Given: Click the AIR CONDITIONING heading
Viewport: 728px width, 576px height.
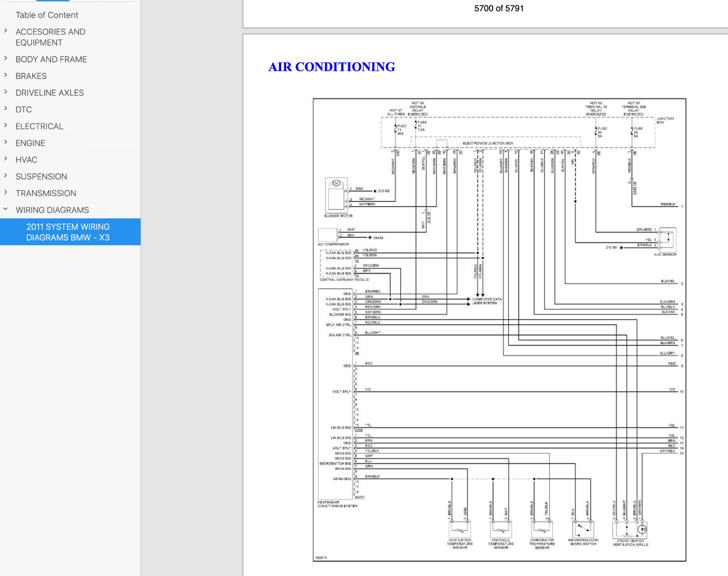Looking at the screenshot, I should coord(332,67).
